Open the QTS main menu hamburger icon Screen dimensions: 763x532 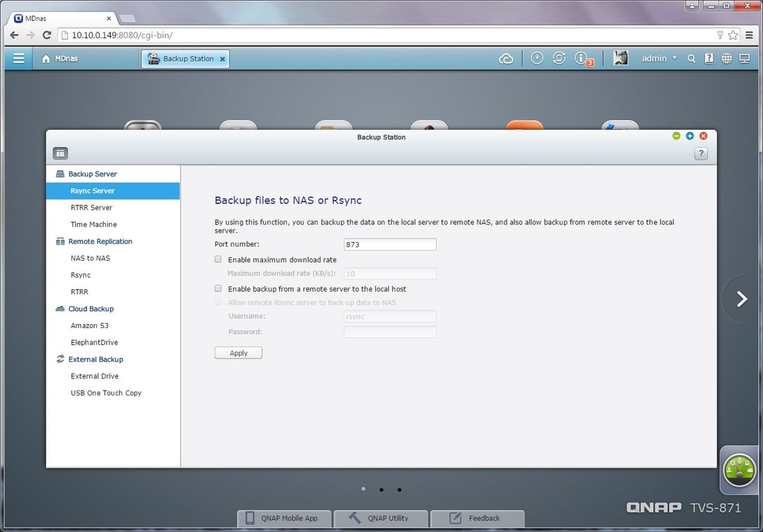click(18, 58)
